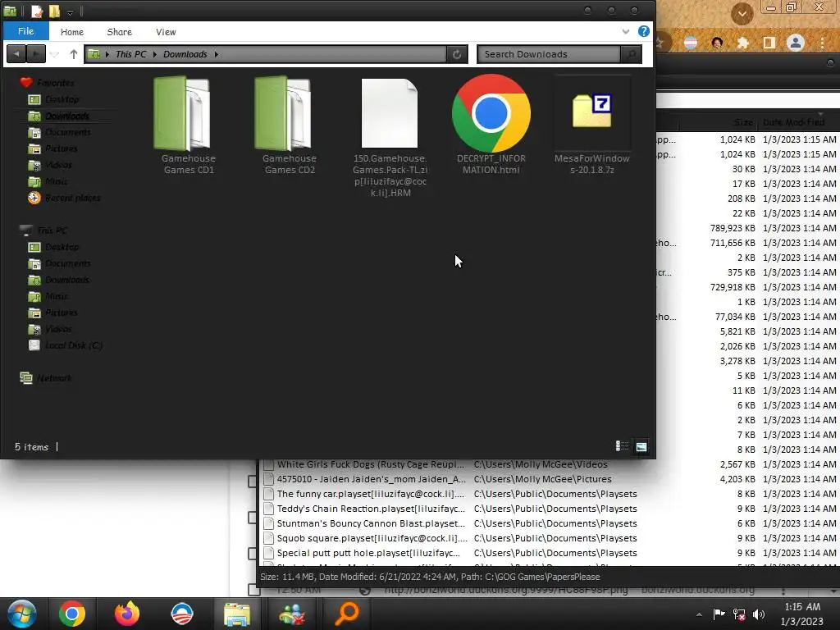The height and width of the screenshot is (630, 840).
Task: Open the Obama logo taskbar app
Action: tap(181, 614)
